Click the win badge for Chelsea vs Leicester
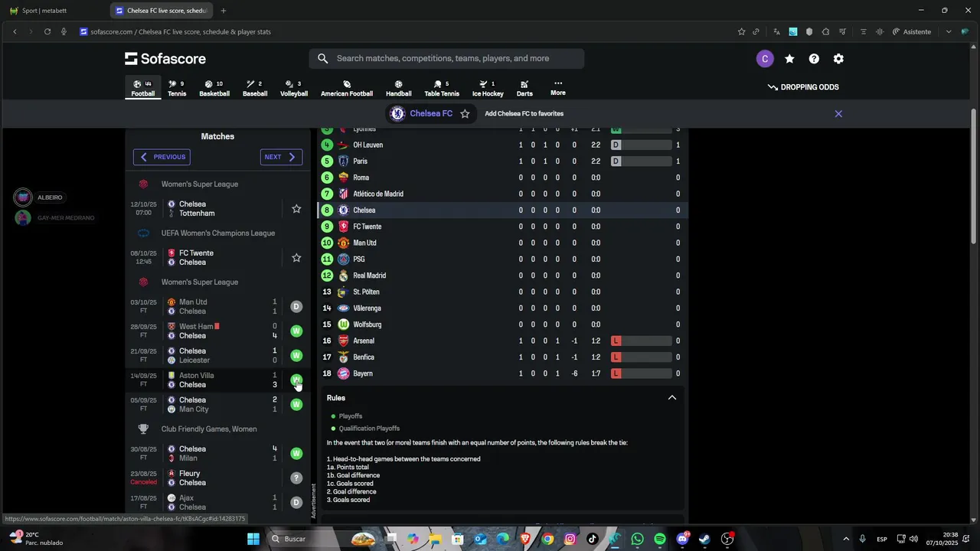The width and height of the screenshot is (980, 551). [x=296, y=356]
